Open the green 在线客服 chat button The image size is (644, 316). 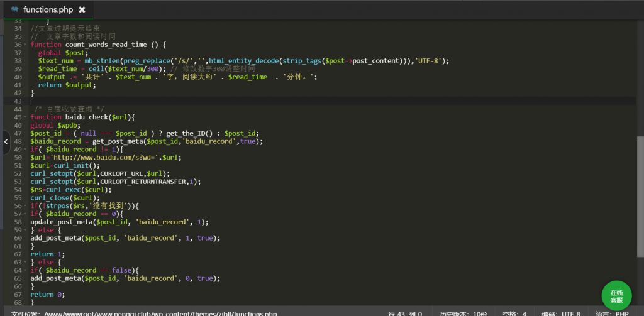pyautogui.click(x=616, y=296)
